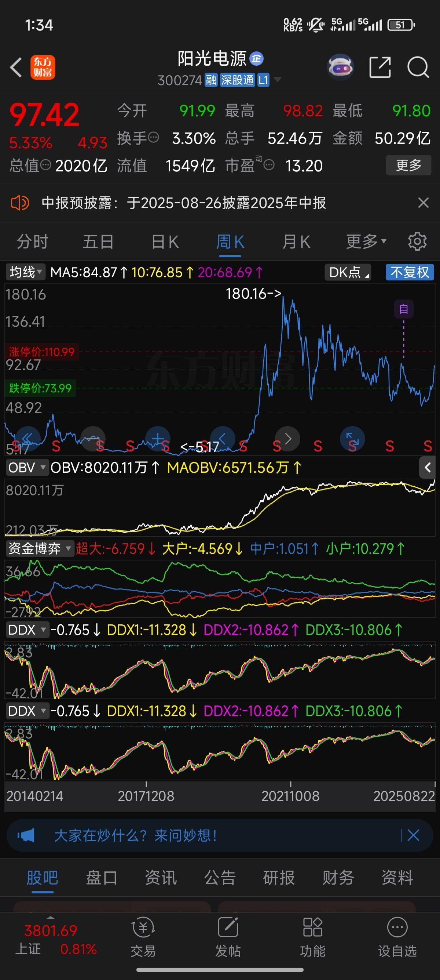Tap the 超大:-6.759 fund flow value
Viewport: 440px width, 980px height.
[x=115, y=549]
